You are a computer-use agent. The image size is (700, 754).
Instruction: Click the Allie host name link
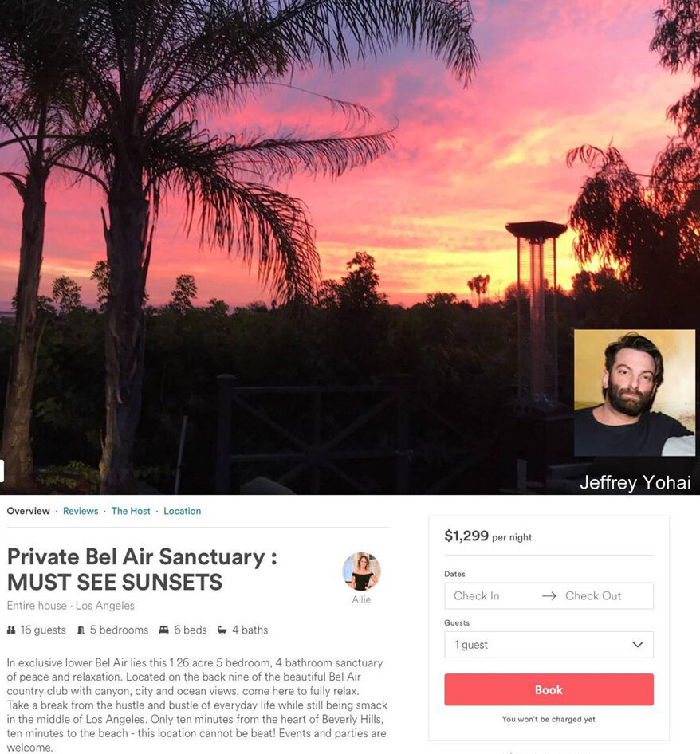(x=361, y=599)
